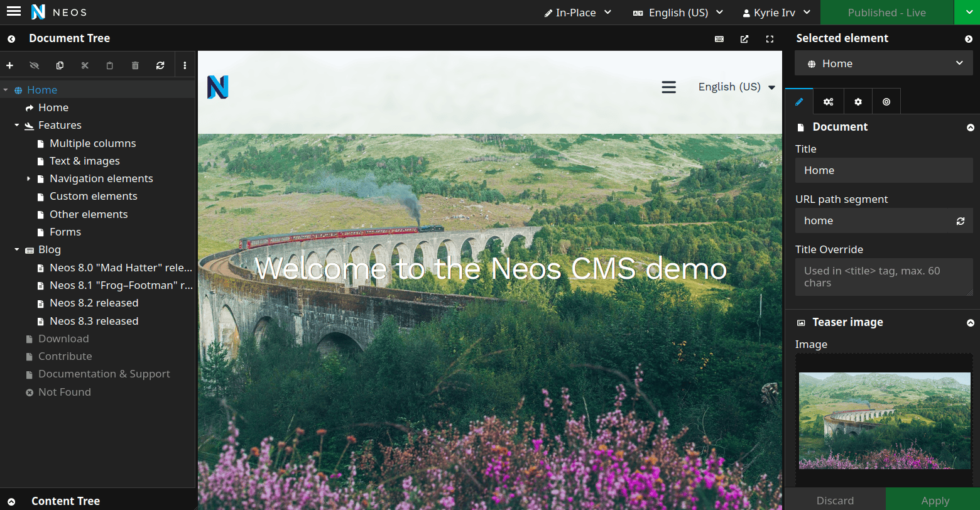Open preview in new window

[x=744, y=39]
